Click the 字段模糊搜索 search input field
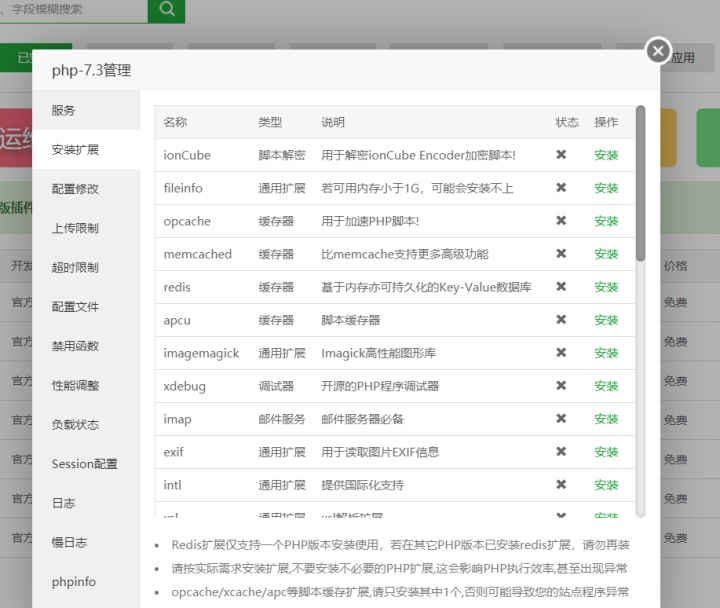The height and width of the screenshot is (608, 720). (x=73, y=10)
